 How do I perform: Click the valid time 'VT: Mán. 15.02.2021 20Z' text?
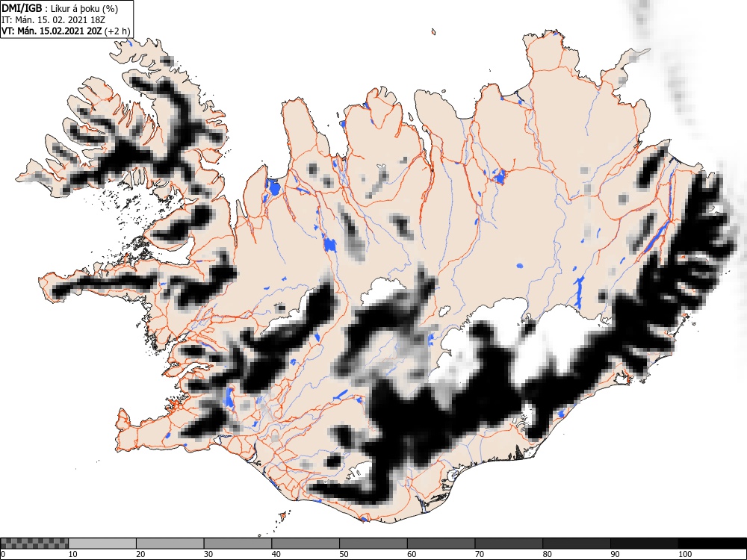(52, 31)
